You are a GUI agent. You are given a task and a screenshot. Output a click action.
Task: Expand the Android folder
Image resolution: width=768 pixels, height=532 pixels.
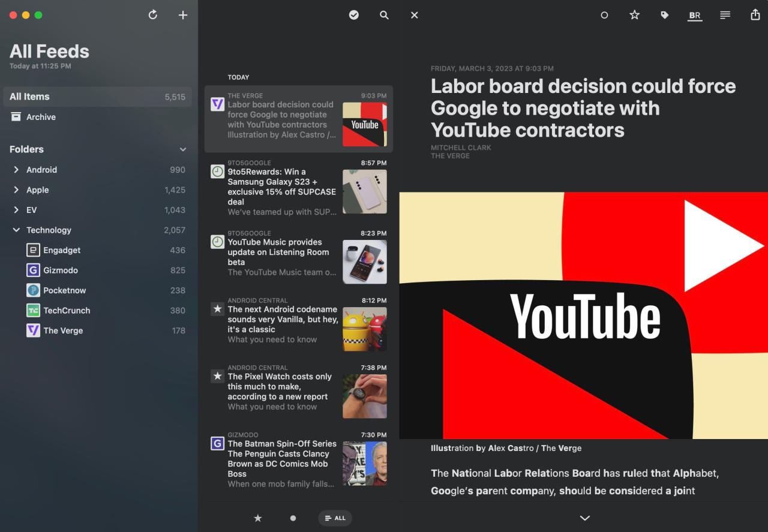point(16,170)
